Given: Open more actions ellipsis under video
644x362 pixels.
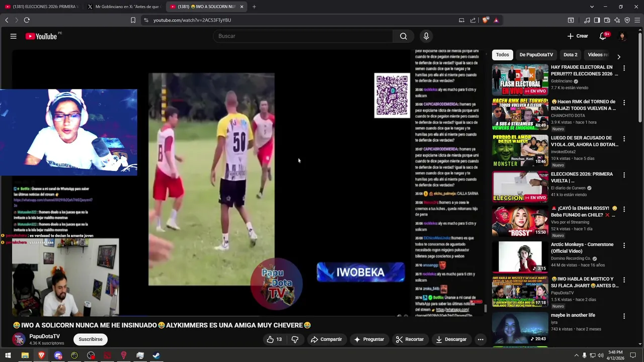Looking at the screenshot, I should [480, 339].
